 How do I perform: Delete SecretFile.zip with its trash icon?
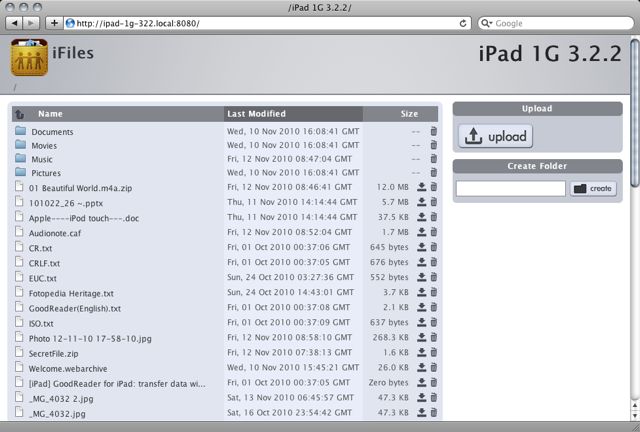coord(433,352)
